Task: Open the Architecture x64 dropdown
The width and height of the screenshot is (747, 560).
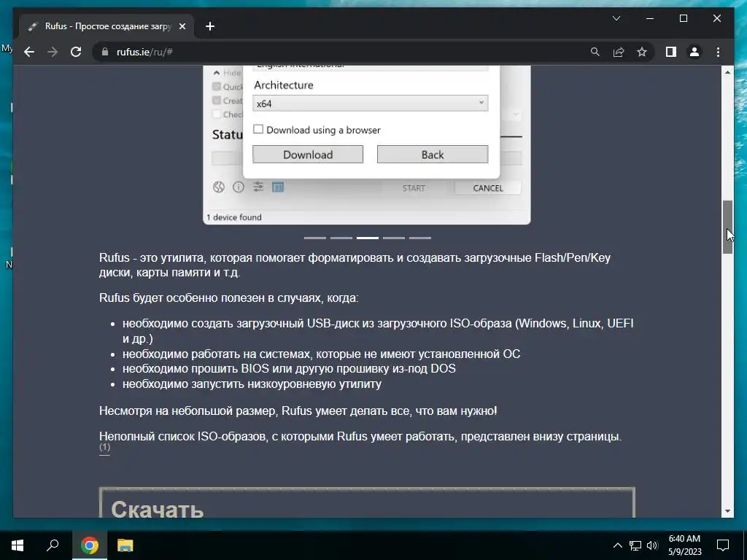Action: [370, 104]
